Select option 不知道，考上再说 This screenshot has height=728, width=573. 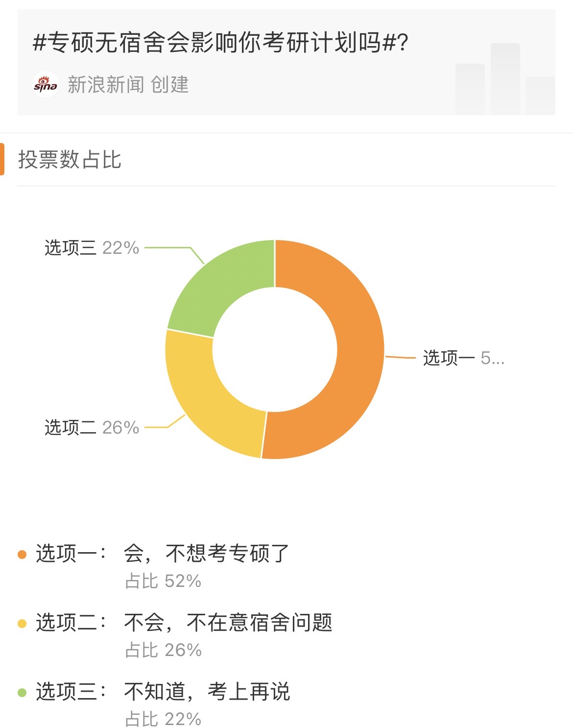(207, 692)
